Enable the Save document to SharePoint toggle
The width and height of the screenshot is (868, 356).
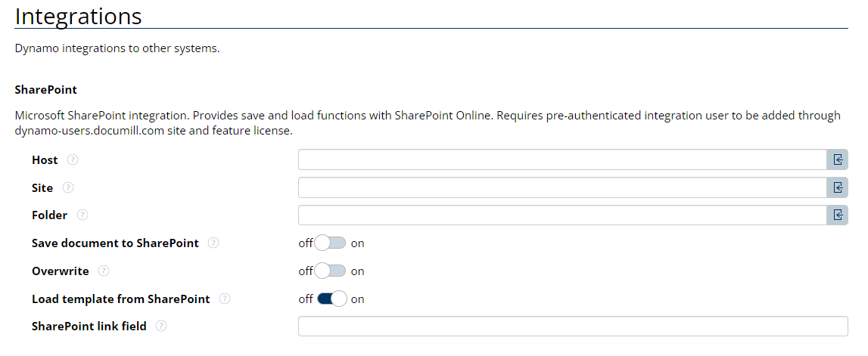(x=331, y=243)
